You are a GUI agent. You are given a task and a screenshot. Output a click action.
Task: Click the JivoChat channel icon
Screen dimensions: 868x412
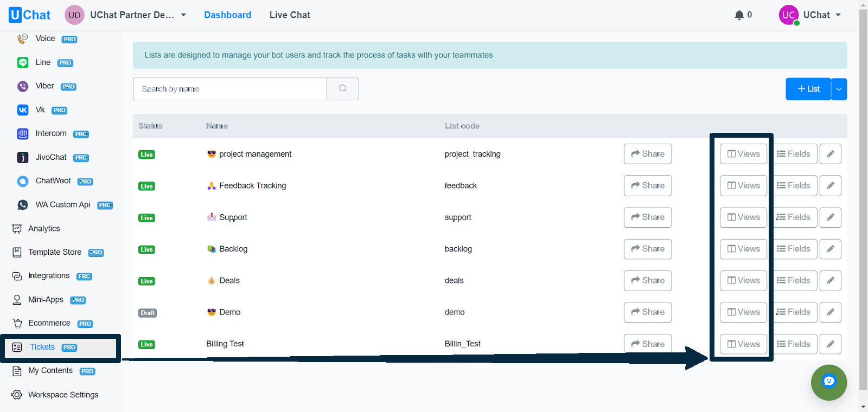[23, 157]
